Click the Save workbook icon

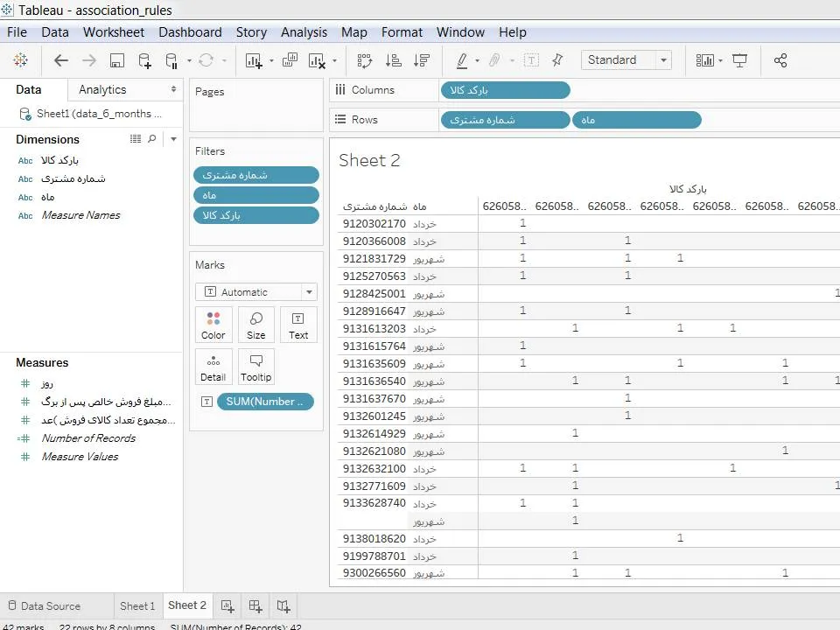116,60
